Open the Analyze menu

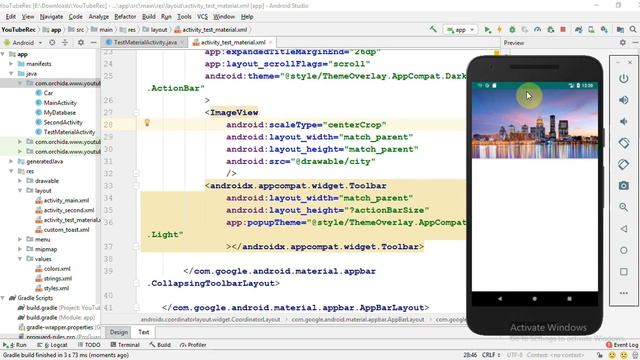click(x=98, y=17)
